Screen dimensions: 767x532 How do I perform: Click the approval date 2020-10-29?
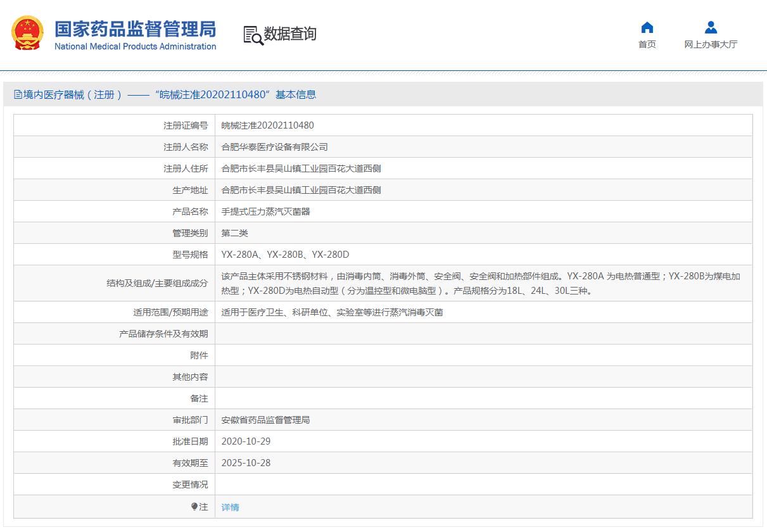point(246,441)
